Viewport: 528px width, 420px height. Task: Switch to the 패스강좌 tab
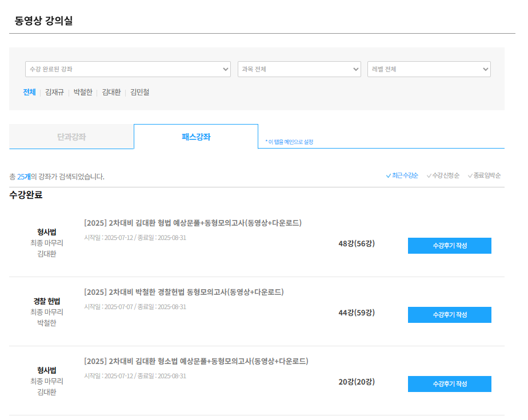[196, 137]
